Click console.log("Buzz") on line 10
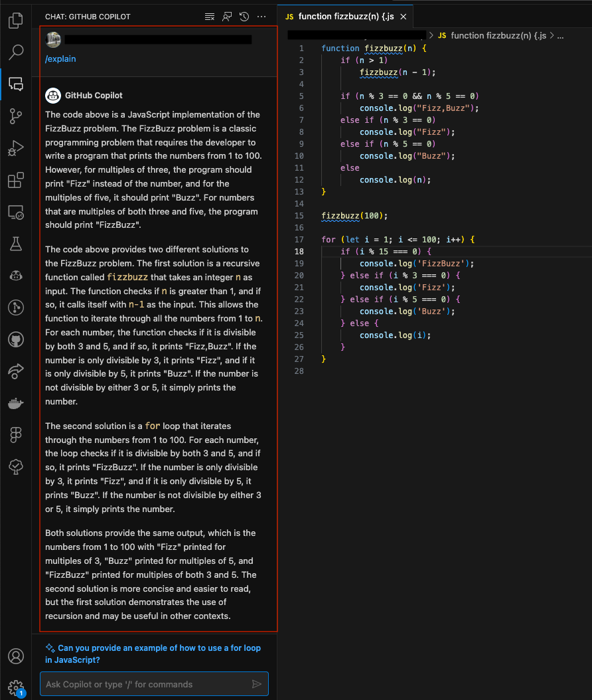This screenshot has height=700, width=592. pyautogui.click(x=407, y=156)
